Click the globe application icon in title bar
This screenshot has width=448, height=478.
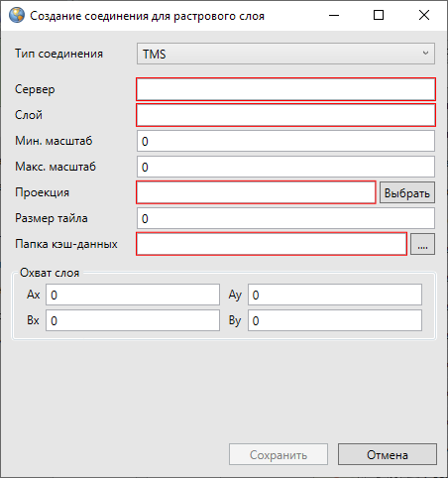[x=17, y=15]
